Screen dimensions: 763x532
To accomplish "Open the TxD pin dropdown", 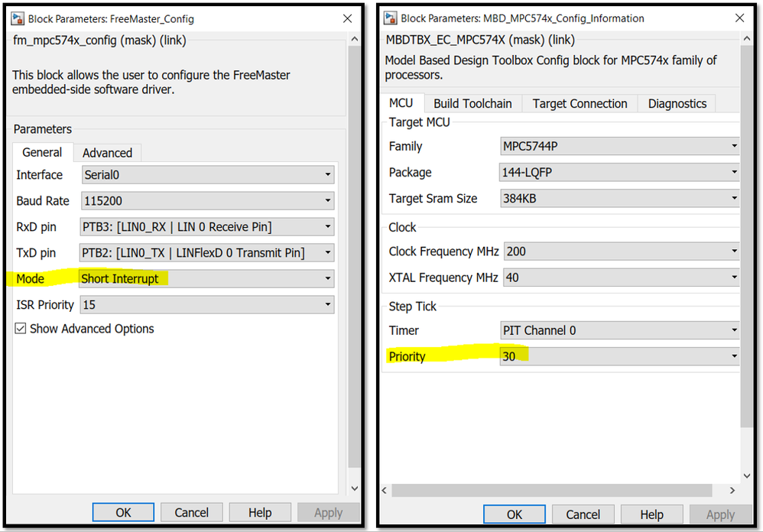I will [x=207, y=252].
